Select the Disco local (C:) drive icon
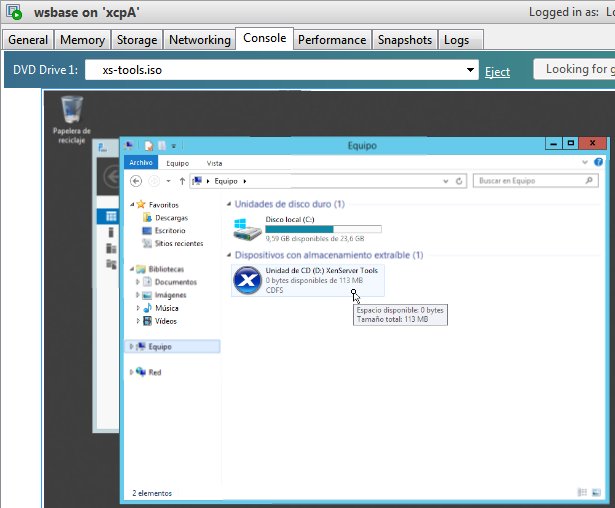 tap(247, 229)
